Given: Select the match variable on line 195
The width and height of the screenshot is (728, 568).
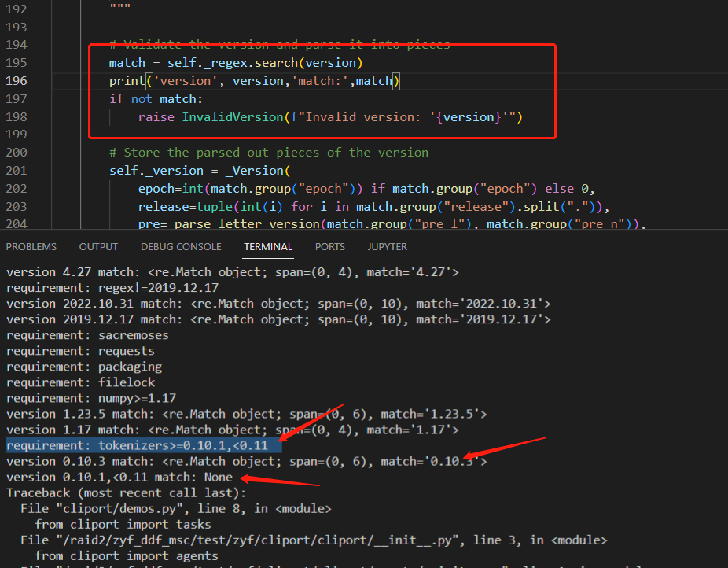Looking at the screenshot, I should pyautogui.click(x=127, y=62).
